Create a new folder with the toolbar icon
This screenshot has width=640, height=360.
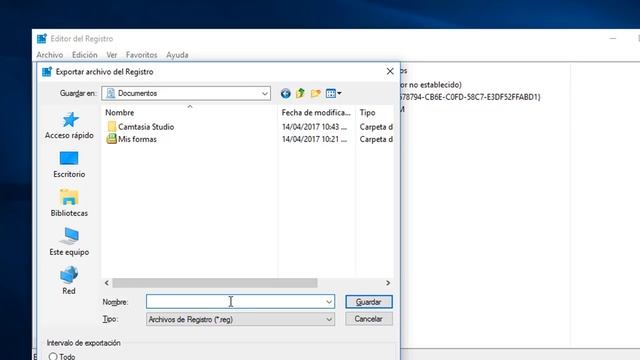pyautogui.click(x=316, y=93)
